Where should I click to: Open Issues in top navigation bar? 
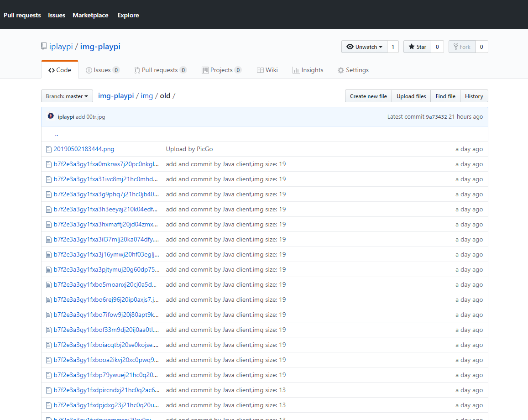57,15
